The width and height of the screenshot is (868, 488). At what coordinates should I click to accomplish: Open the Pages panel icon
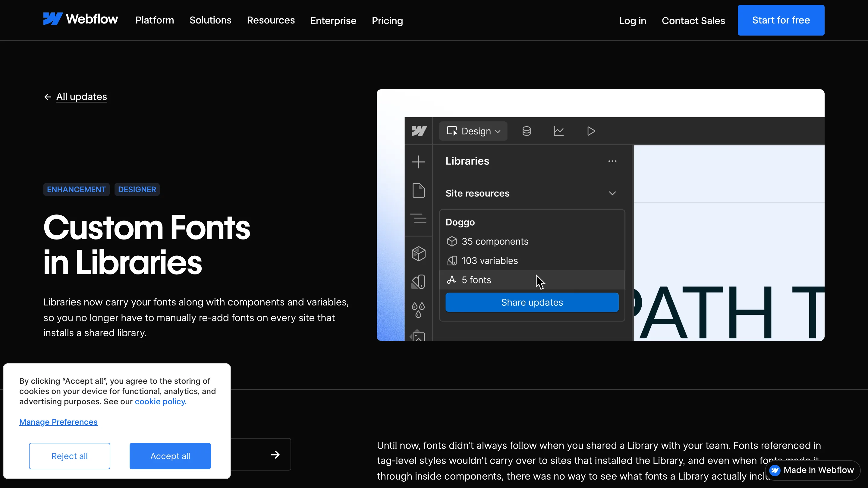pos(419,190)
